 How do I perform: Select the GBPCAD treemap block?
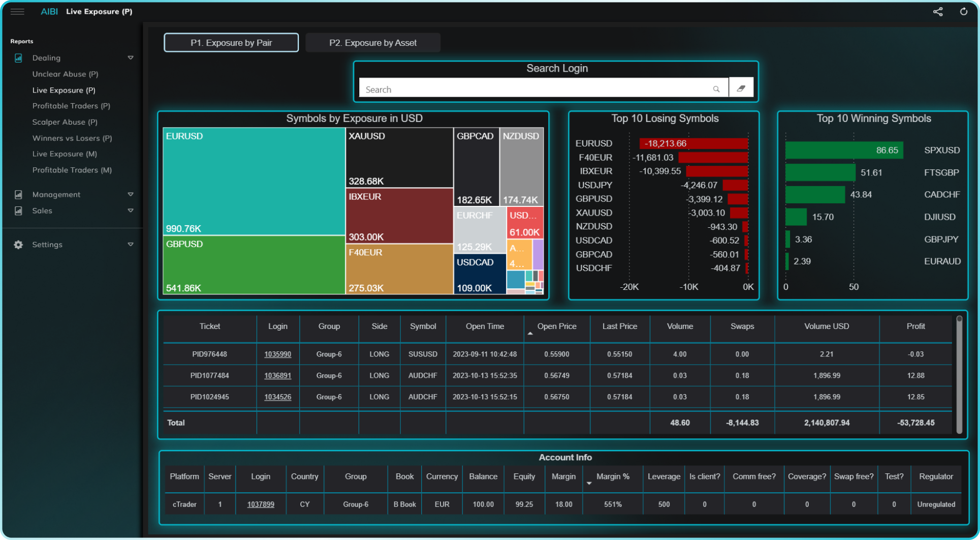coord(476,167)
